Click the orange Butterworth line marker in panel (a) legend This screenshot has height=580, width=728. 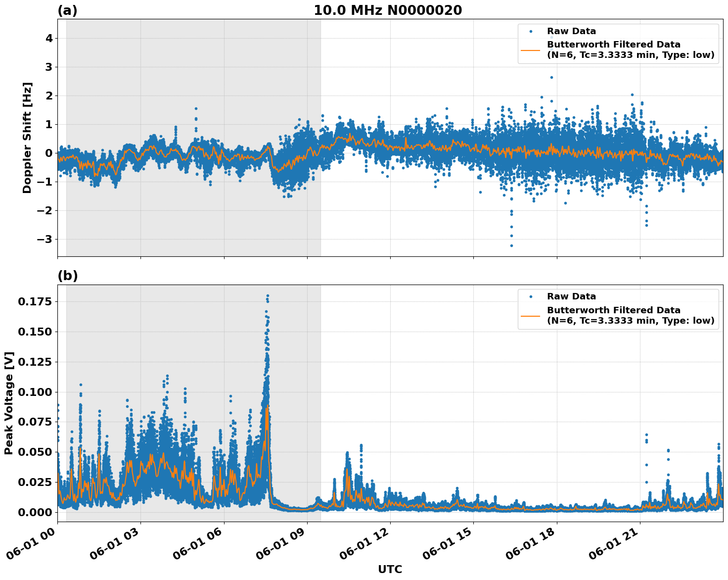[x=530, y=50]
